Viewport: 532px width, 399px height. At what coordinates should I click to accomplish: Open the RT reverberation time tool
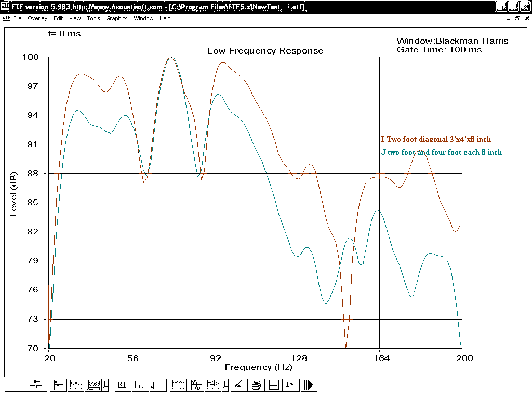coord(122,385)
